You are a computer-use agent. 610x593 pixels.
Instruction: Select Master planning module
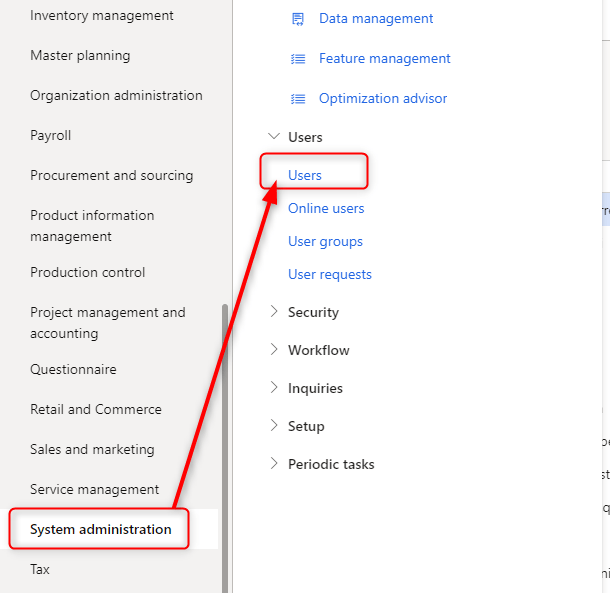tap(80, 55)
